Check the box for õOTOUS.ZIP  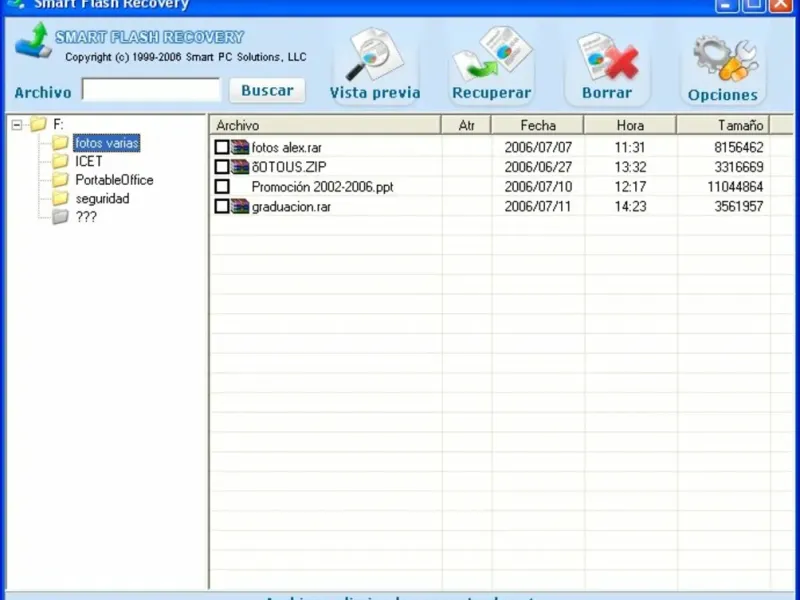222,167
